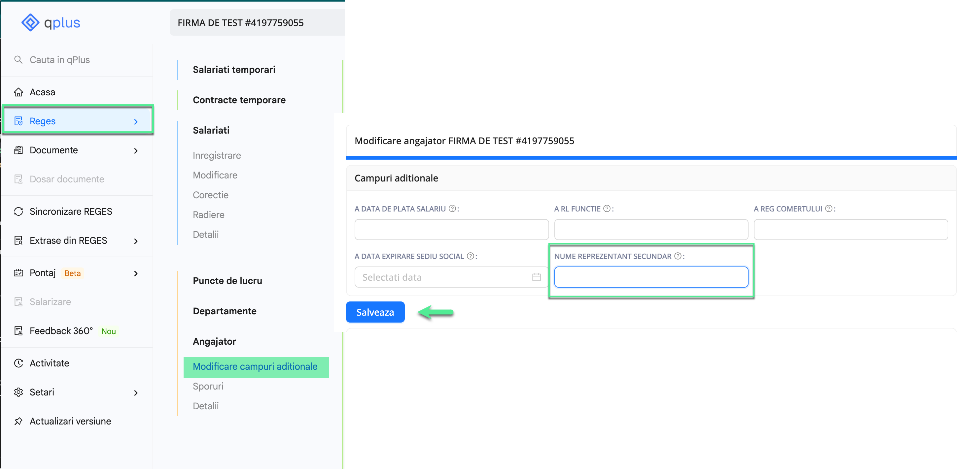Click the Sincronizare REGES sync icon

click(x=18, y=212)
